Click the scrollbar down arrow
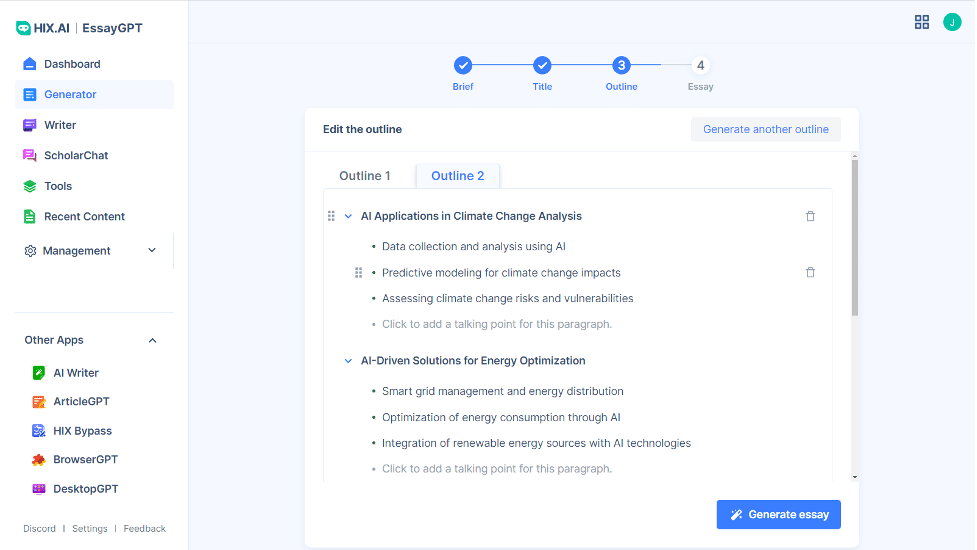This screenshot has width=977, height=550. coord(855,477)
